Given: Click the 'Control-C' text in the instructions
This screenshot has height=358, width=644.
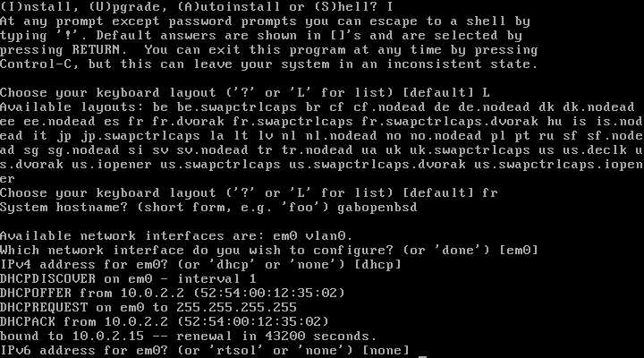Looking at the screenshot, I should click(36, 64).
